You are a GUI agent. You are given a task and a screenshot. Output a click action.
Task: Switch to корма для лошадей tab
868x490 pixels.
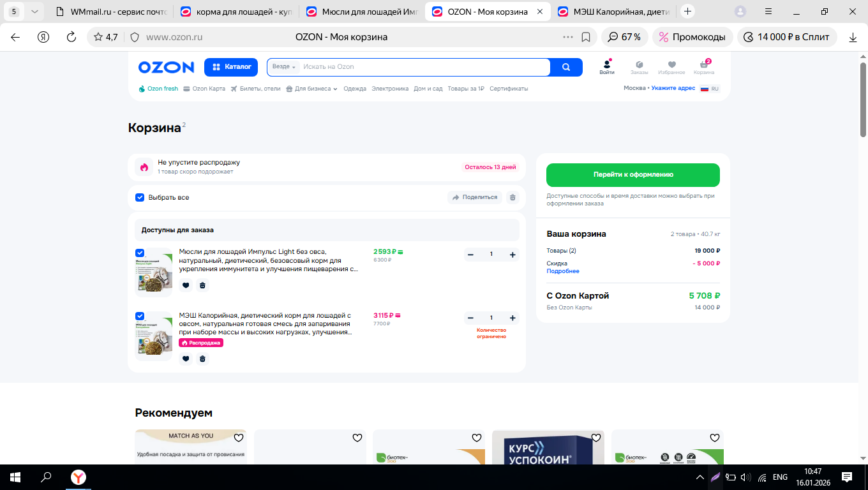(236, 11)
